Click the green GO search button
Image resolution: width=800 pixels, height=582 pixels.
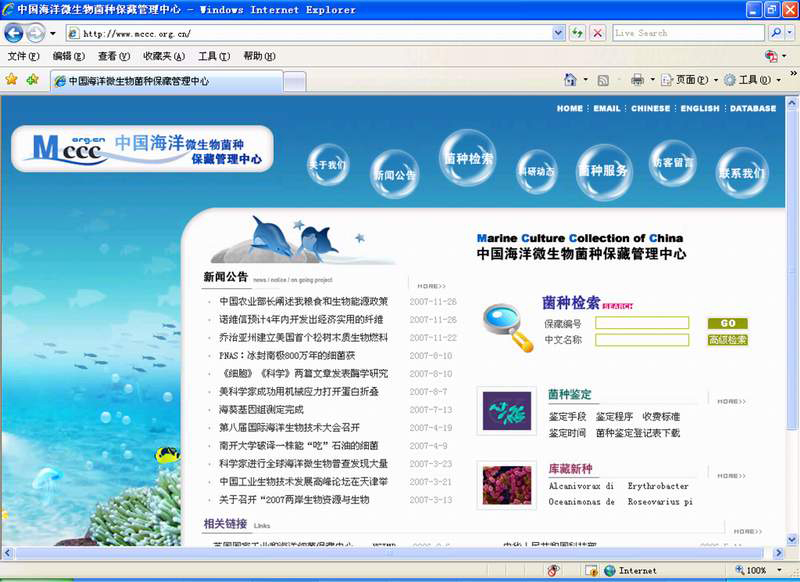[728, 323]
